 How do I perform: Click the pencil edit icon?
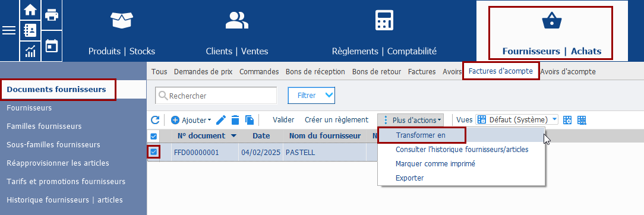click(221, 120)
